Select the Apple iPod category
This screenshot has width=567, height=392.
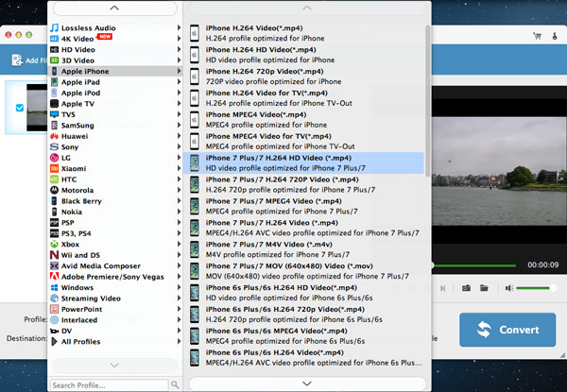[x=115, y=93]
